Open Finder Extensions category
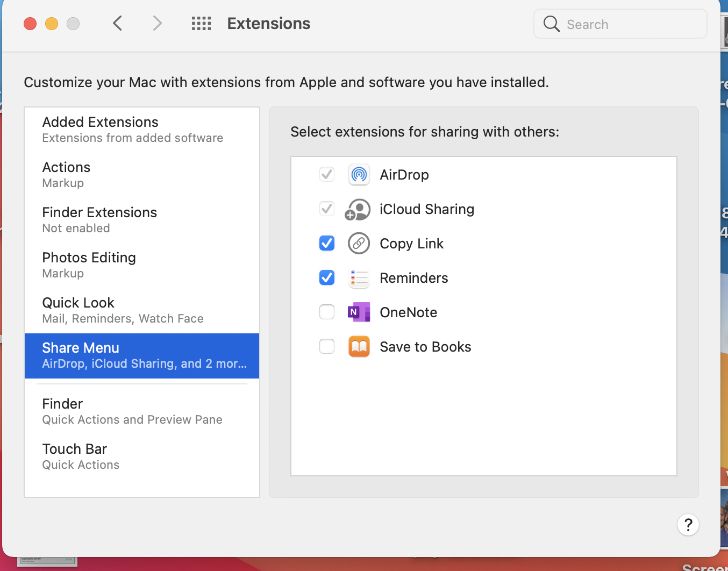Screen dimensions: 728x571 point(142,220)
